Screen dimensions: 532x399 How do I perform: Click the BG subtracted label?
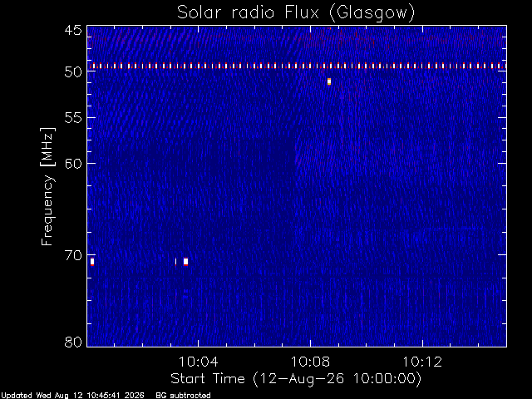[183, 396]
